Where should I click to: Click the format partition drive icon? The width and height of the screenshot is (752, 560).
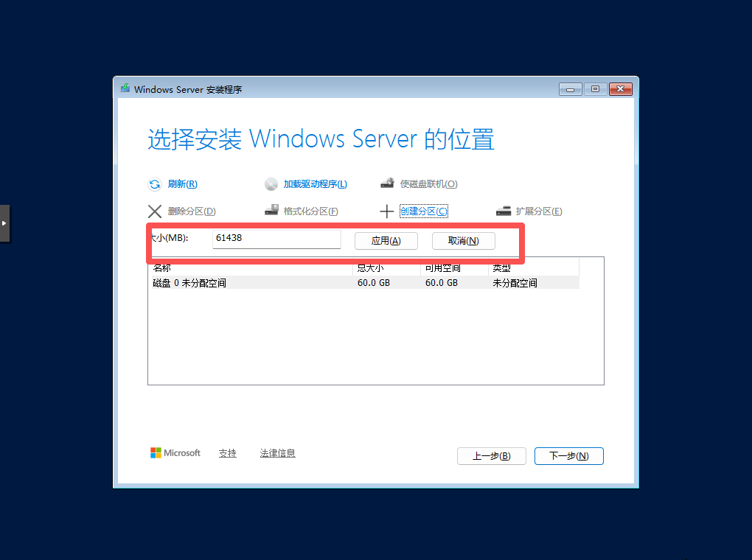pos(271,210)
